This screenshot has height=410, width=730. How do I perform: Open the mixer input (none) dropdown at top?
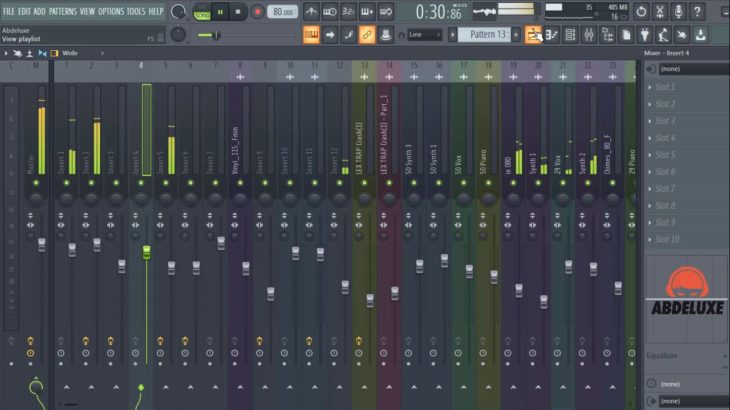coord(694,69)
